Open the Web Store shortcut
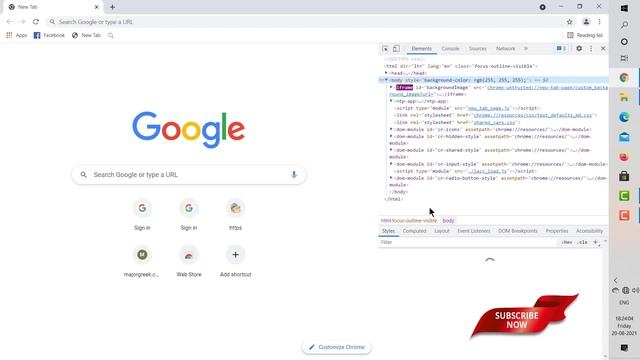Viewport: 640px width, 360px height. [x=189, y=261]
